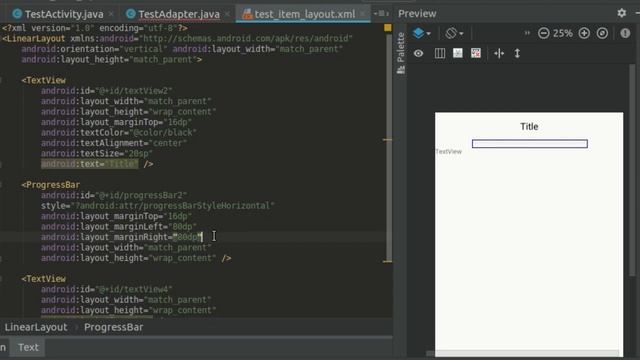Click the column layout icon in Preview toolbar
This screenshot has height=360, width=640.
click(440, 53)
